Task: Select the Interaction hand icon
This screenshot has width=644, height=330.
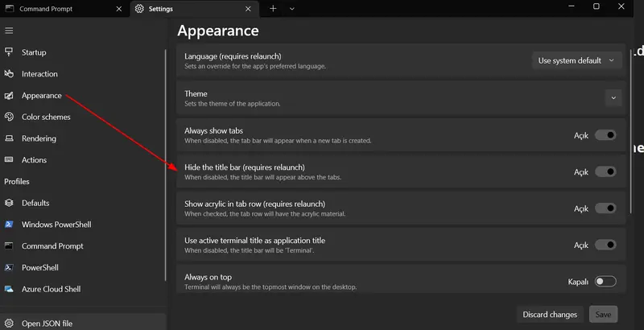Action: click(x=9, y=73)
